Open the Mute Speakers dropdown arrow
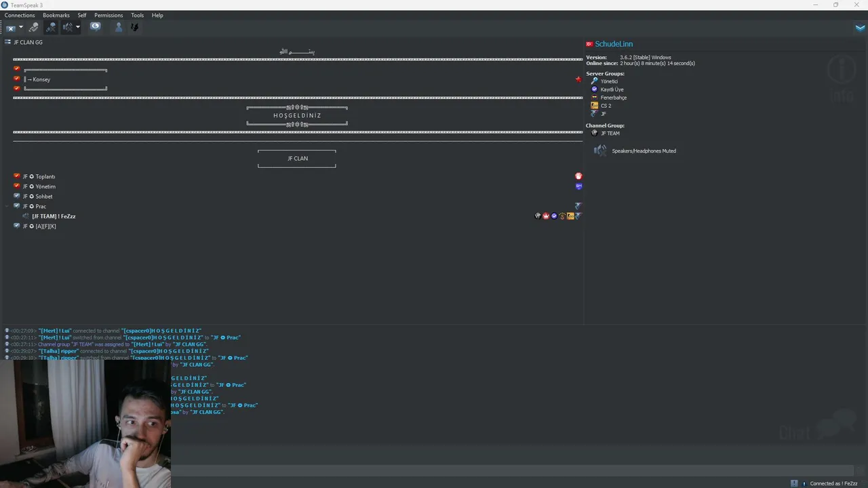Screen dimensions: 868x488 78,28
